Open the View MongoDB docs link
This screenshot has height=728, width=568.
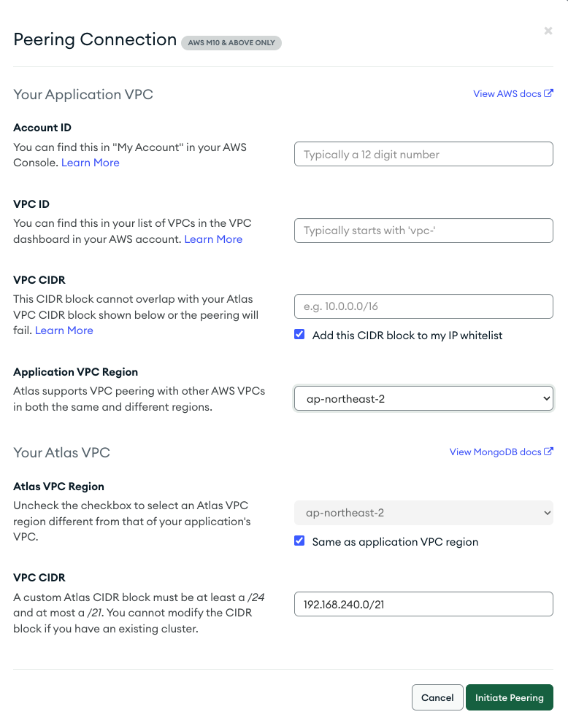(x=496, y=452)
